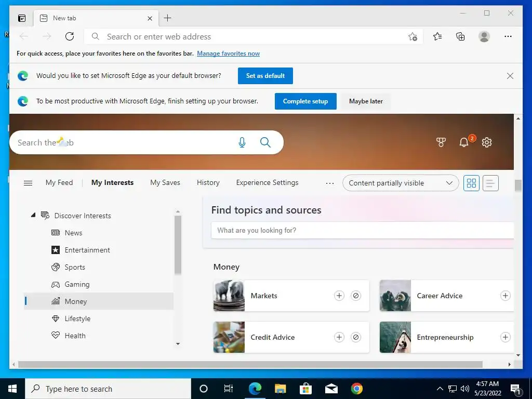This screenshot has width=532, height=399.
Task: Open Mail app from taskbar
Action: coord(331,389)
